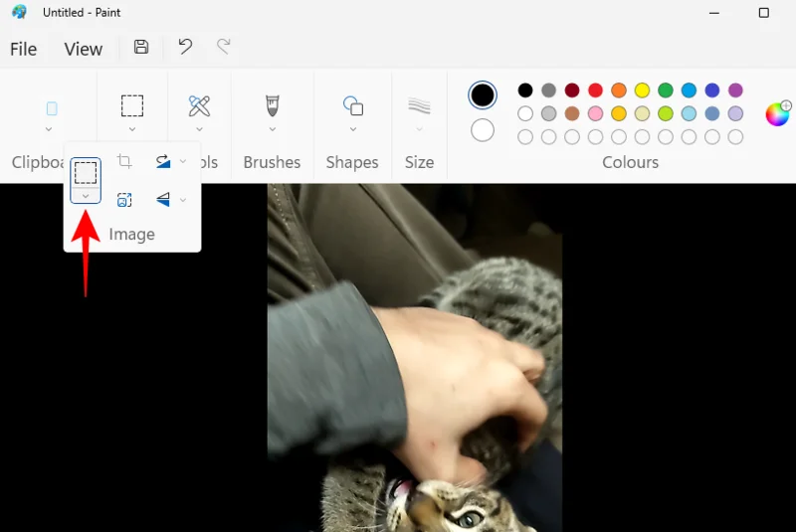The width and height of the screenshot is (796, 532).
Task: Open the View menu
Action: 84,49
